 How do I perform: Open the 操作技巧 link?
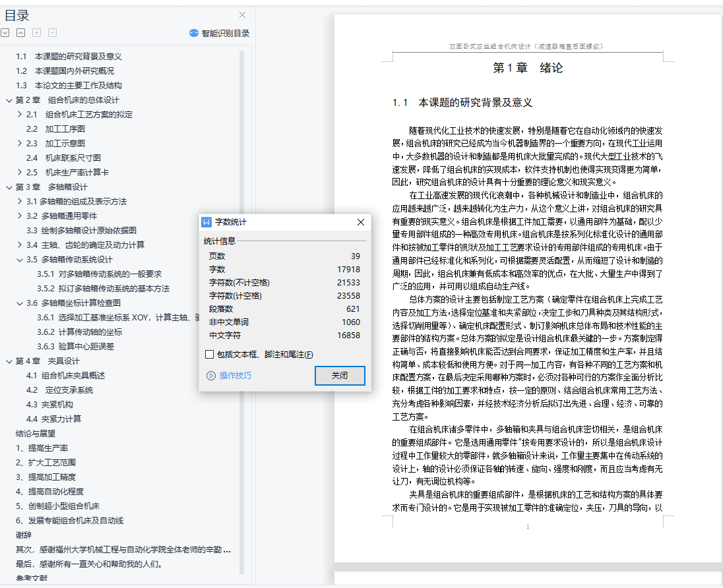coord(235,376)
